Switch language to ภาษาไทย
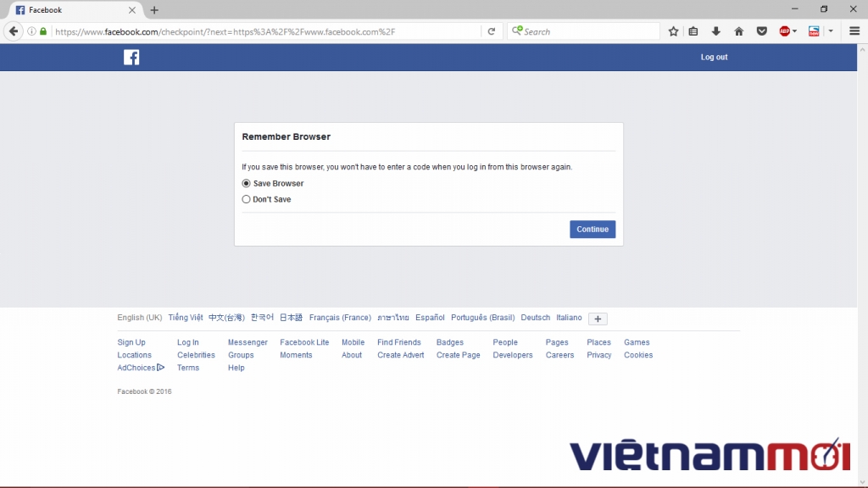 click(x=393, y=318)
